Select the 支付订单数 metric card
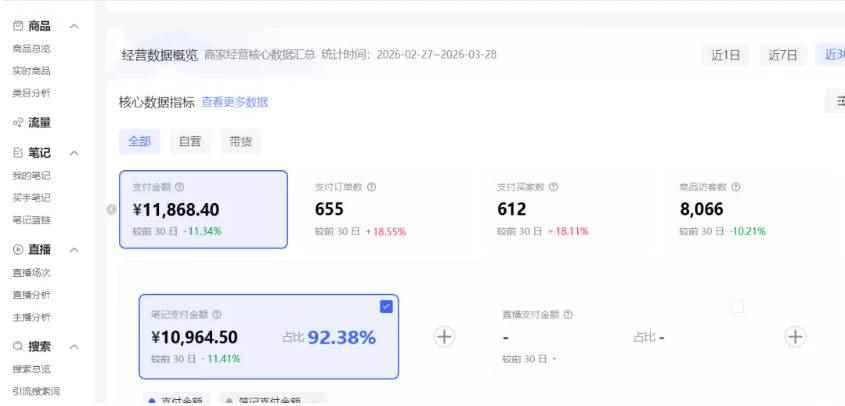This screenshot has height=406, width=845. click(385, 209)
